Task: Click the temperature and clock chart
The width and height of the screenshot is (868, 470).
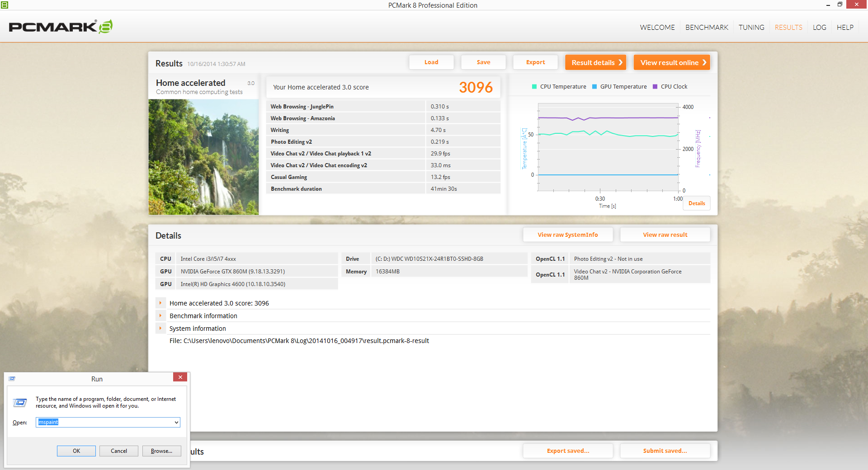Action: 608,147
